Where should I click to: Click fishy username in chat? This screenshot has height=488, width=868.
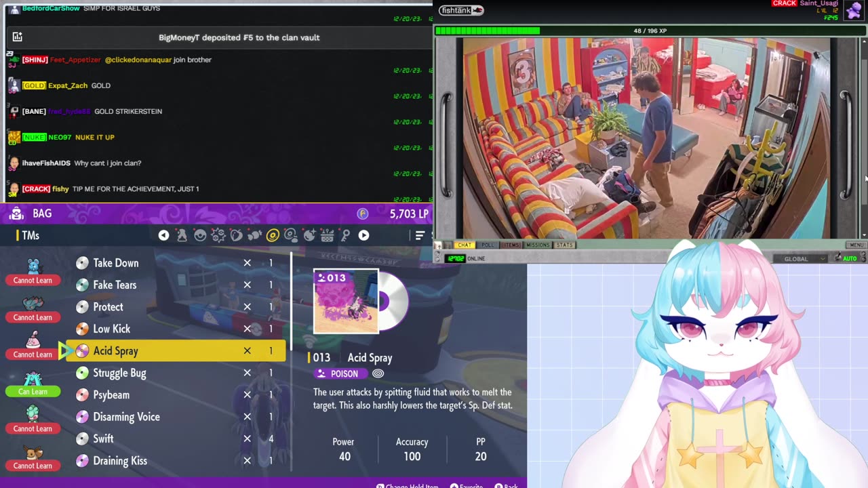point(60,188)
